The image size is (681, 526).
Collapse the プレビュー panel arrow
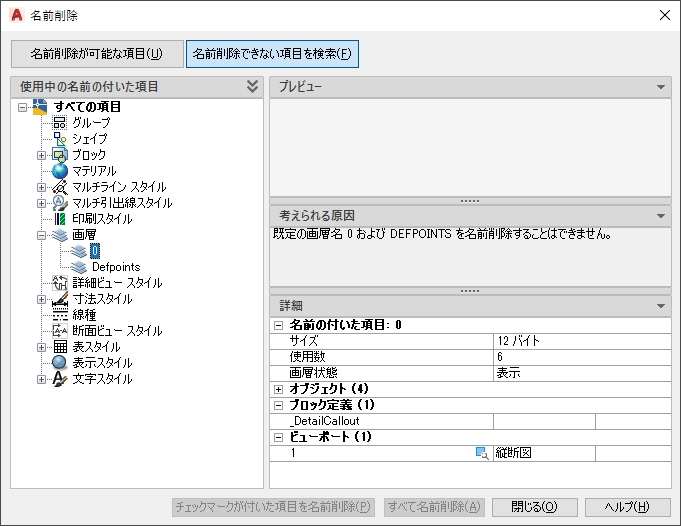point(661,87)
